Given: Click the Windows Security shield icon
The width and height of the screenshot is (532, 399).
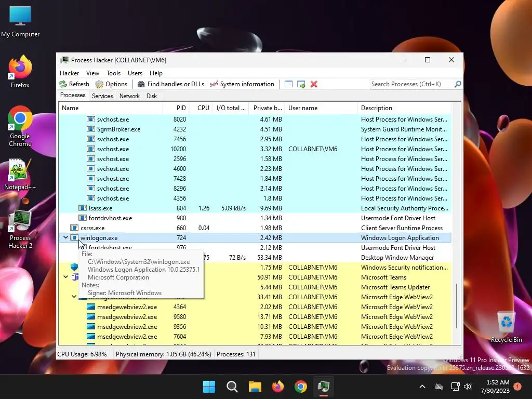Looking at the screenshot, I should [74, 267].
